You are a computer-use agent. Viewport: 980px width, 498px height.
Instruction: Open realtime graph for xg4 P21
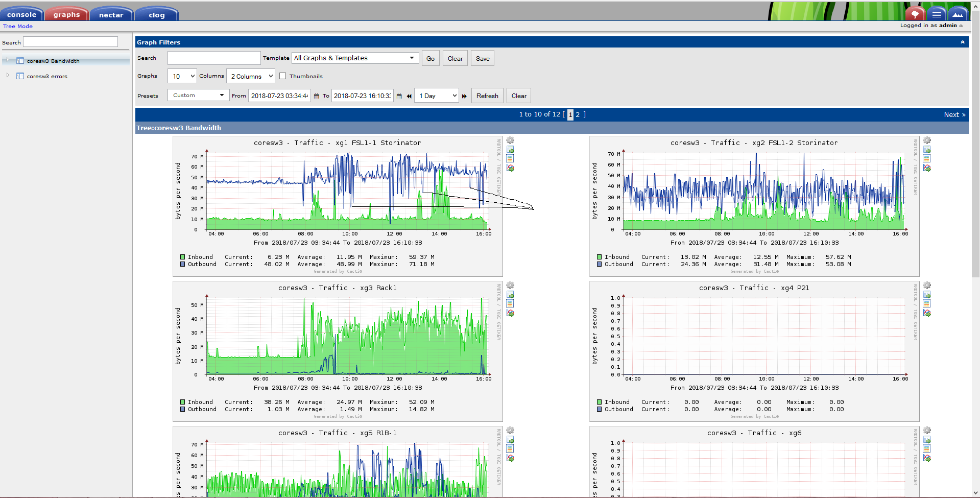tap(927, 313)
